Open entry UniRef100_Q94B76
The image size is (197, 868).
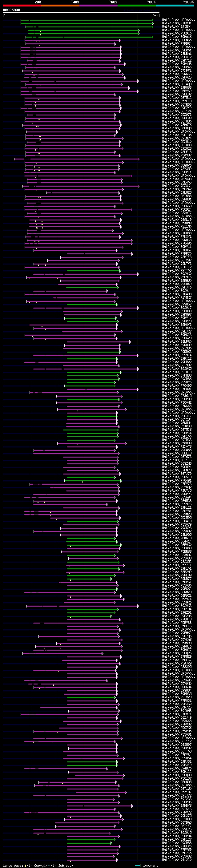pos(177,769)
